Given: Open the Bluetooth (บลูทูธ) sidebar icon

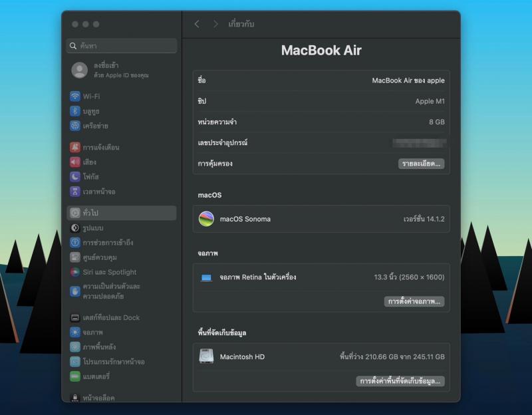Looking at the screenshot, I should [75, 111].
